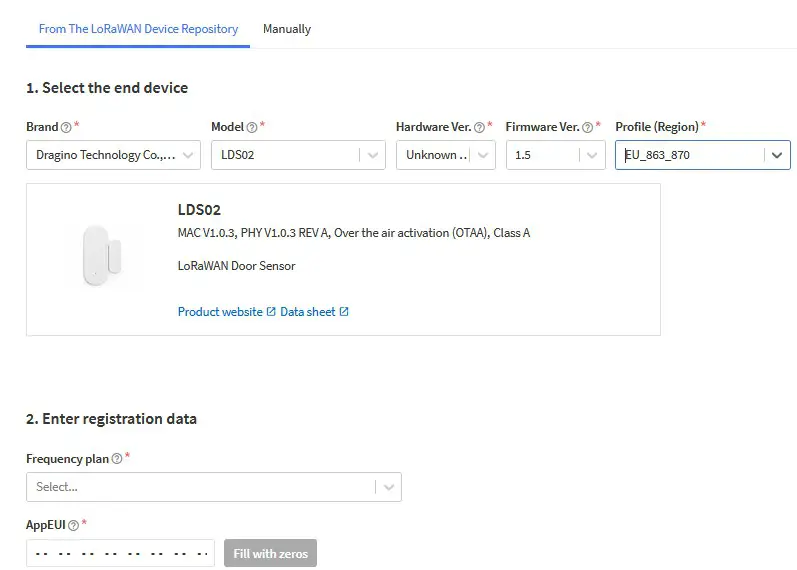This screenshot has height=570, width=797.
Task: Focus the AppEUI input field
Action: point(120,553)
